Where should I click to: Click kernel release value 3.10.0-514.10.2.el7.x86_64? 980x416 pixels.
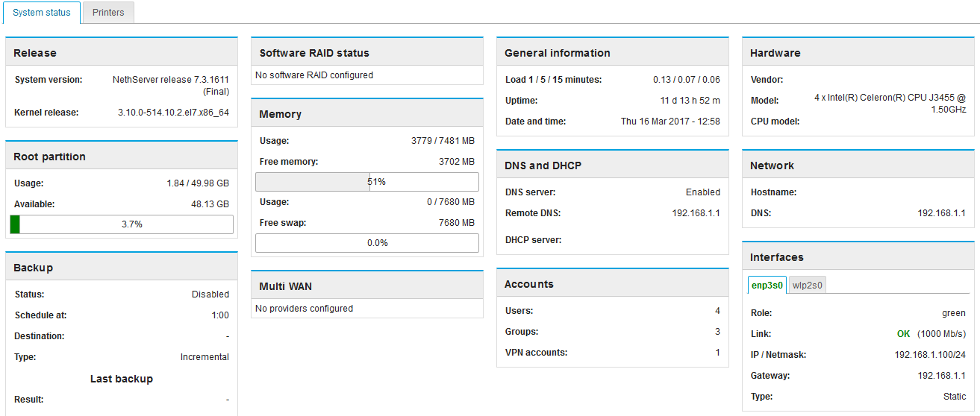click(173, 113)
